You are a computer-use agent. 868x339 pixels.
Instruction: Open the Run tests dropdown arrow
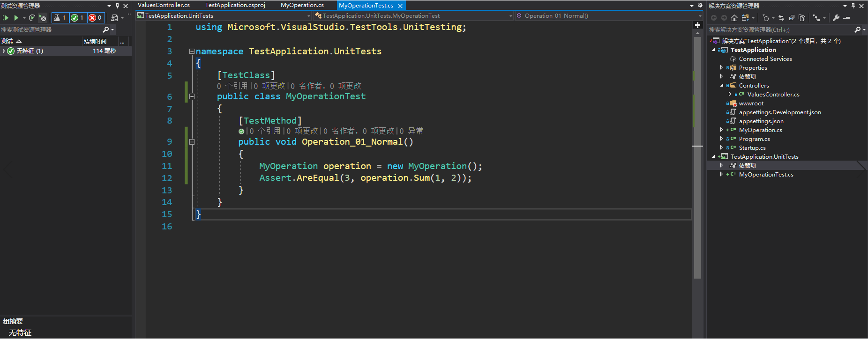24,18
